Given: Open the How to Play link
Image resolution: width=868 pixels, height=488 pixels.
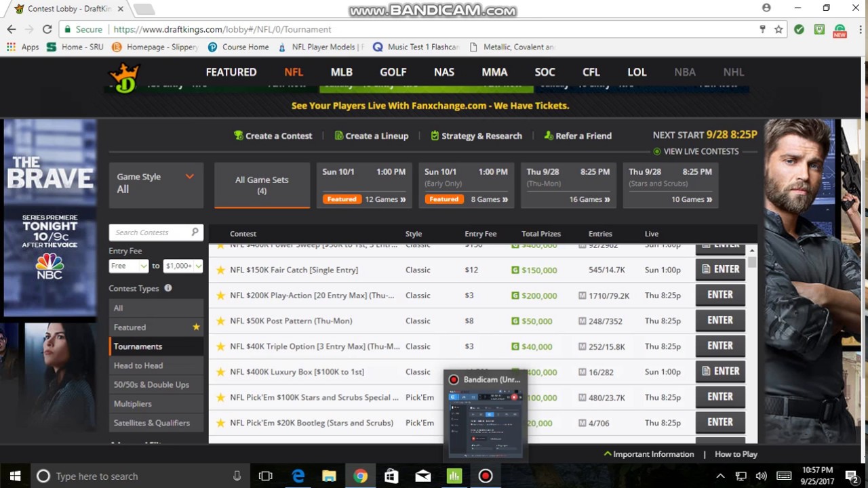Looking at the screenshot, I should (736, 454).
